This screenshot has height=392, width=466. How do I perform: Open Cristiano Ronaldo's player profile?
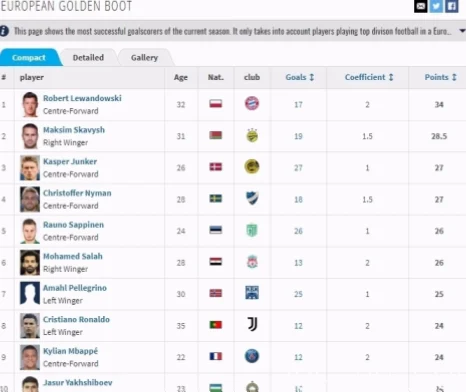tap(76, 320)
